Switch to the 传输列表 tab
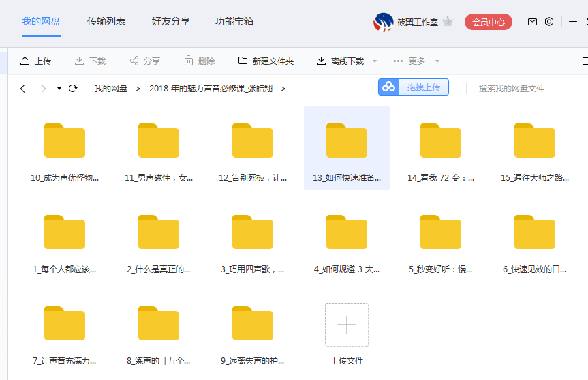588x380 pixels. point(106,21)
